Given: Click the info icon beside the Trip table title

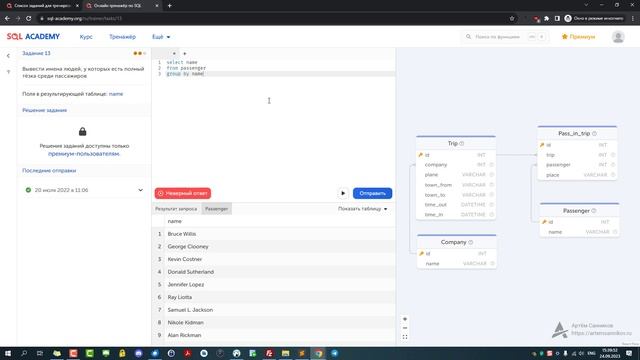Looking at the screenshot, I should 462,144.
